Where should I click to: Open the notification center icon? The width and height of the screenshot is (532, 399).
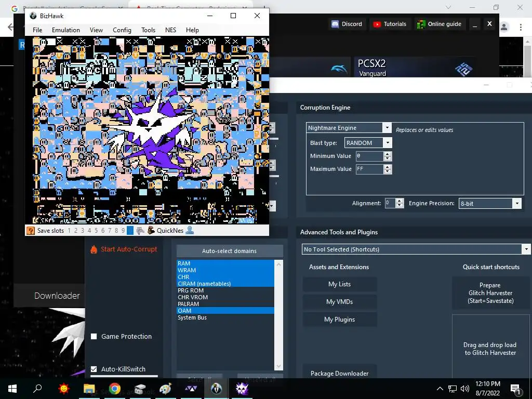(515, 389)
